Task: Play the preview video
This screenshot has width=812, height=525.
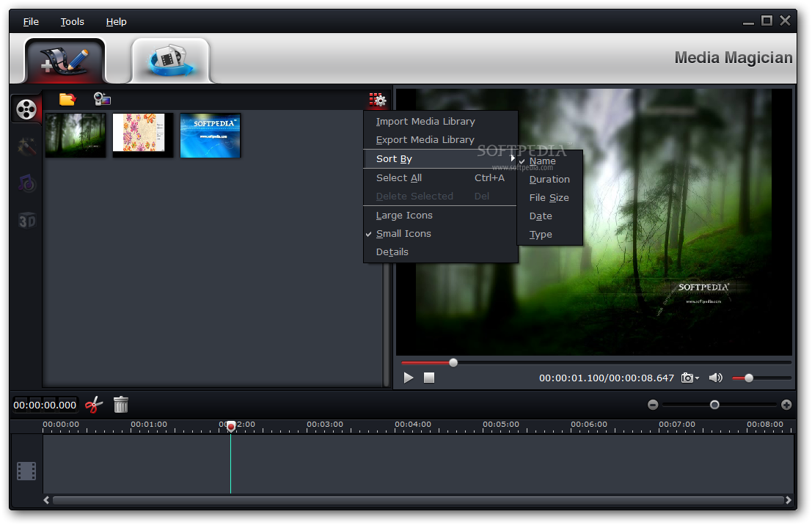Action: tap(409, 378)
